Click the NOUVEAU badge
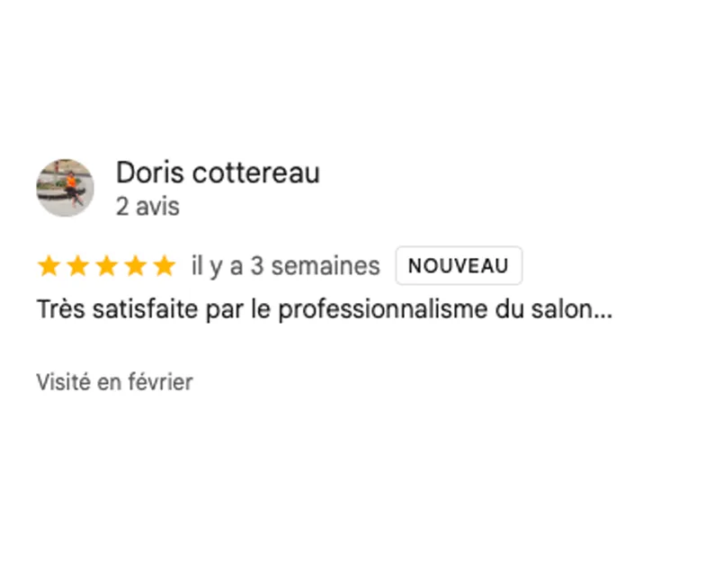 [459, 266]
